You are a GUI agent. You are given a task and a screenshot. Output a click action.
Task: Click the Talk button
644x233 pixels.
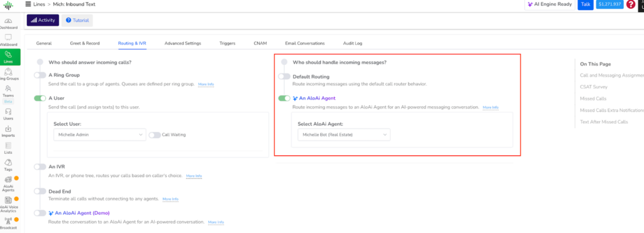click(x=586, y=4)
